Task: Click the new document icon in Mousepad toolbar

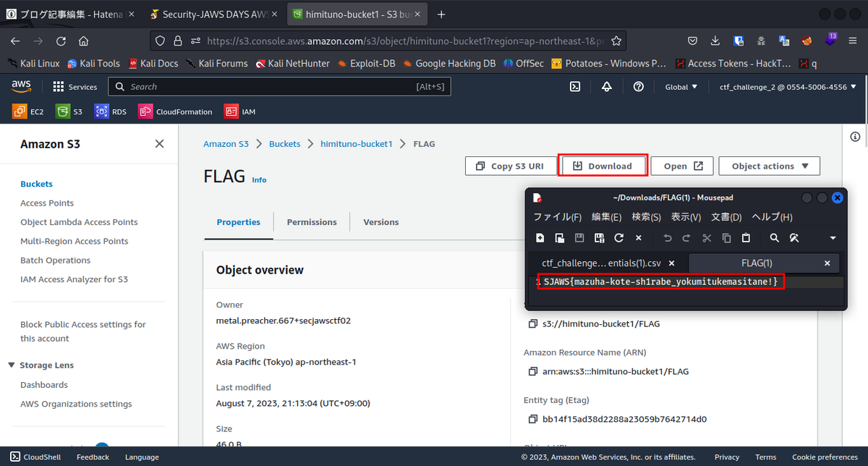Action: pyautogui.click(x=540, y=237)
